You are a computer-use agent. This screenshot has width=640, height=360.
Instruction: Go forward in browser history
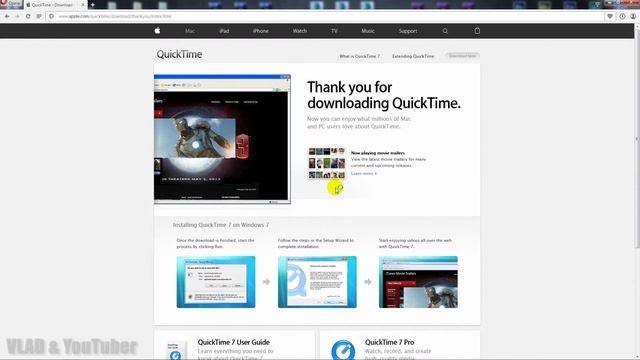click(17, 16)
